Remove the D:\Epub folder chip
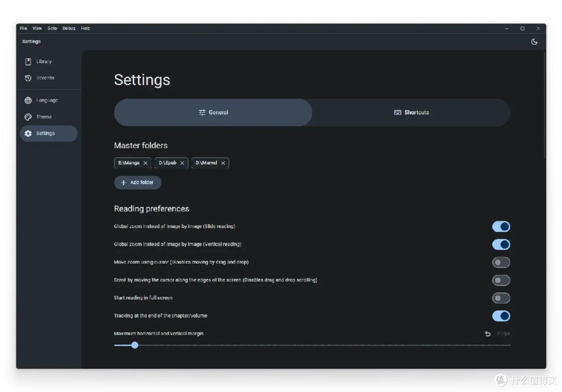Image resolution: width=562 pixels, height=392 pixels. point(182,163)
